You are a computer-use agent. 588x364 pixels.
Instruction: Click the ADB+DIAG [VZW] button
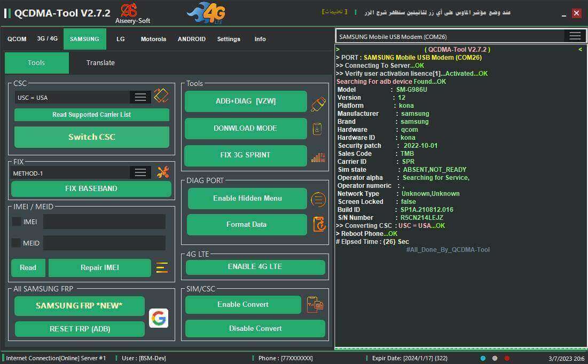[x=246, y=101]
